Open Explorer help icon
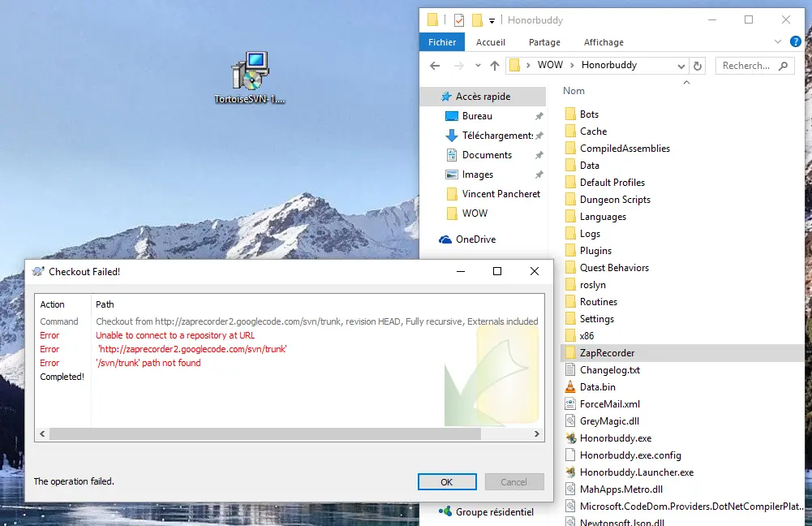Image resolution: width=812 pixels, height=526 pixels. [x=796, y=41]
